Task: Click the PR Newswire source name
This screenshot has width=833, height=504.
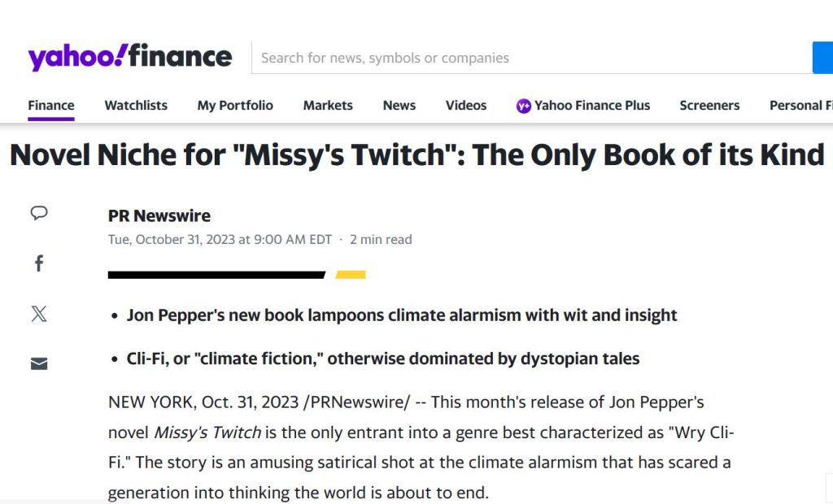Action: click(159, 215)
